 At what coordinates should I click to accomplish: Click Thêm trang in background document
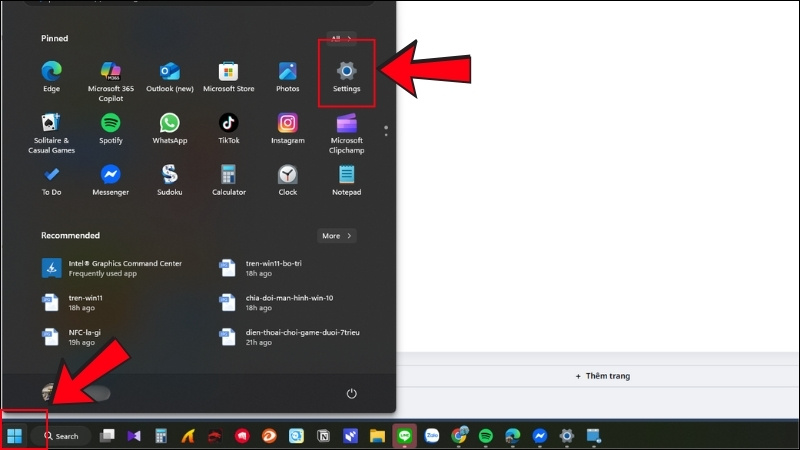(603, 376)
